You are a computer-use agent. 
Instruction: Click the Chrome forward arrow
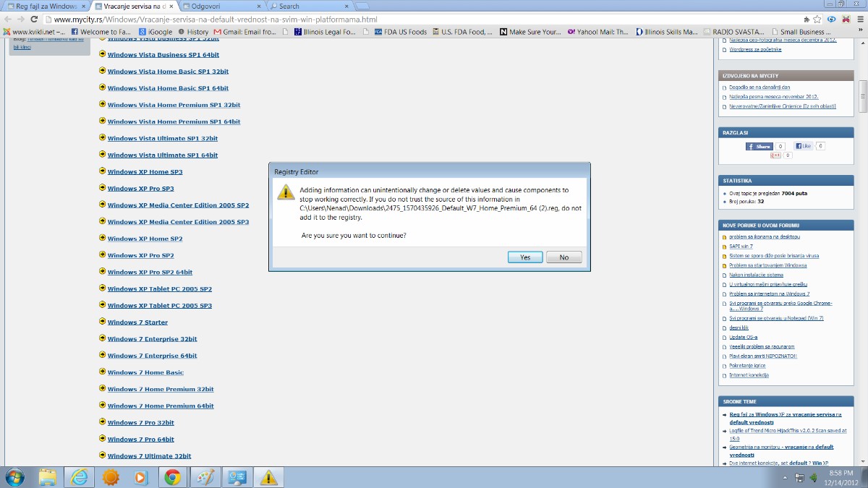click(x=20, y=19)
